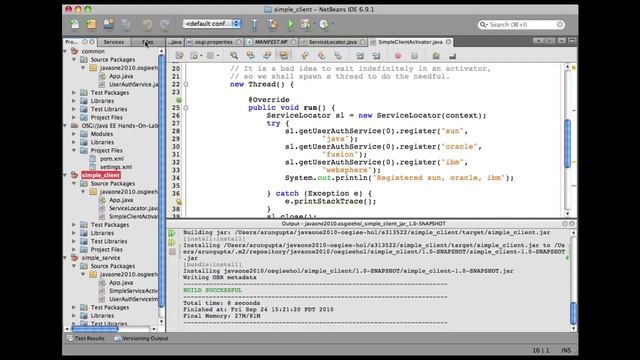Click the Projects panel horizontal scrollbar
Screen dimensions: 640x360
point(95,329)
